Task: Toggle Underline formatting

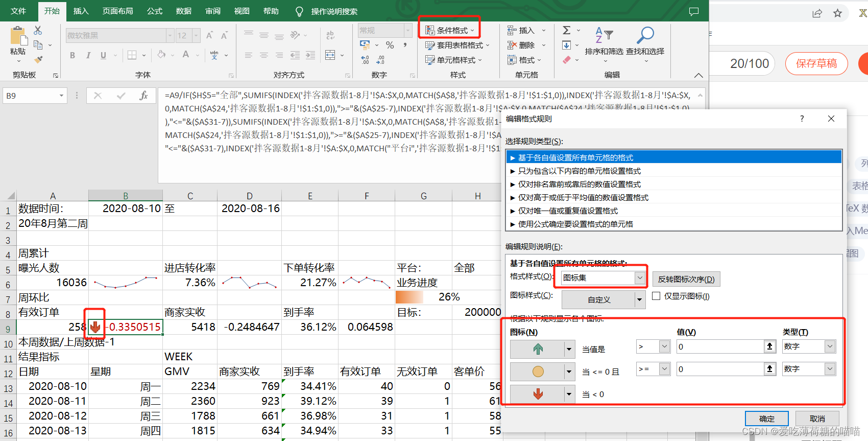Action: point(103,55)
